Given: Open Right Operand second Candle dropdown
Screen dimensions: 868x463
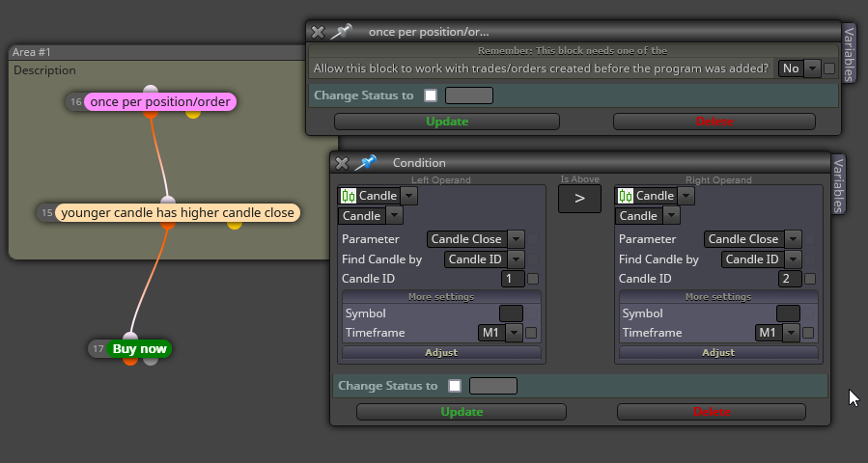Looking at the screenshot, I should 647,216.
